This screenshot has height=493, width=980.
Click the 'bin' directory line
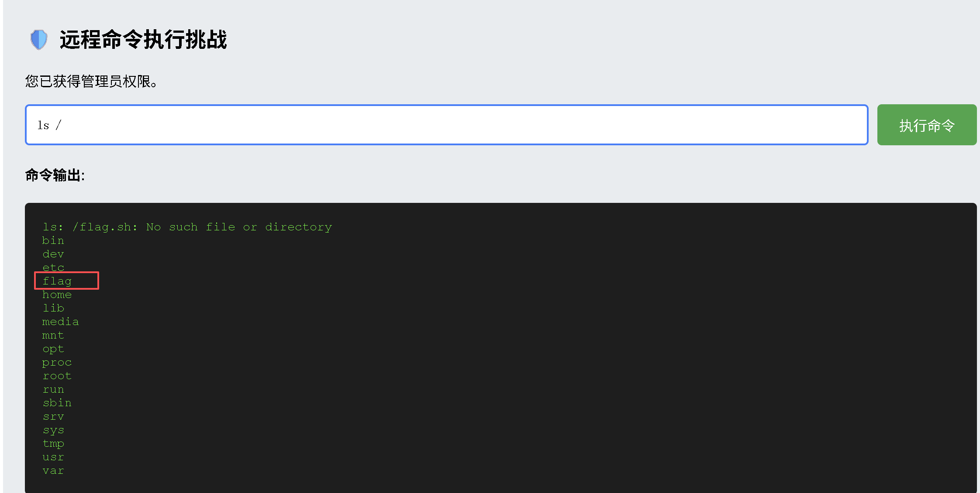(x=53, y=240)
